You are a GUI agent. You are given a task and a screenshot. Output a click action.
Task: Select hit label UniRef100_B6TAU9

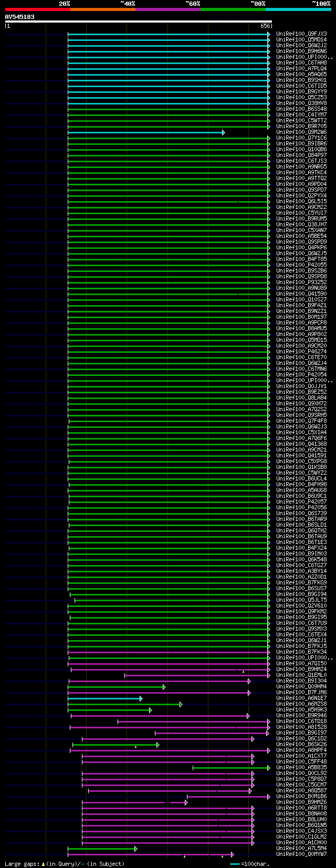(301, 536)
